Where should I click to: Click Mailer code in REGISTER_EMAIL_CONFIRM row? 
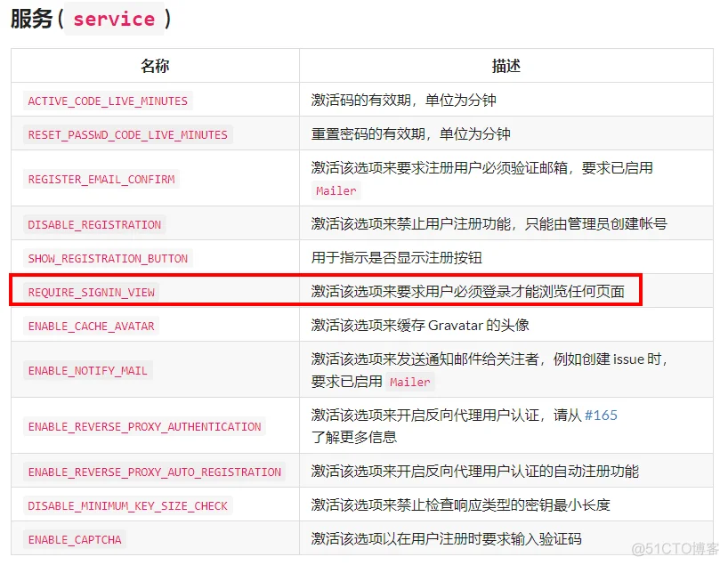336,190
